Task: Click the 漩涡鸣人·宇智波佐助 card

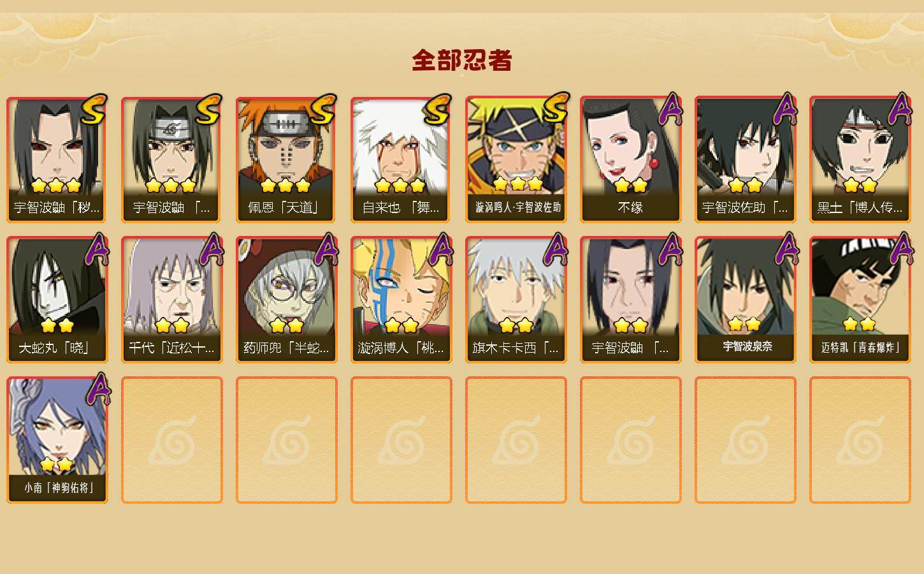Action: (516, 159)
